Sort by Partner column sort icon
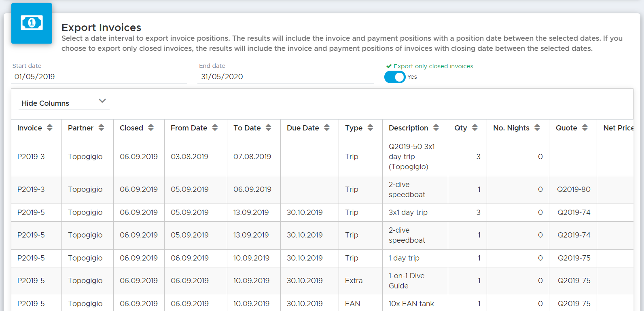 tap(101, 128)
